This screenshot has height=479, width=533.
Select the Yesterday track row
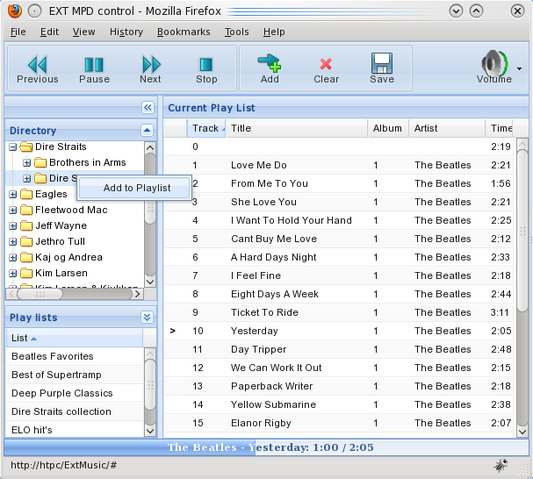coord(339,331)
